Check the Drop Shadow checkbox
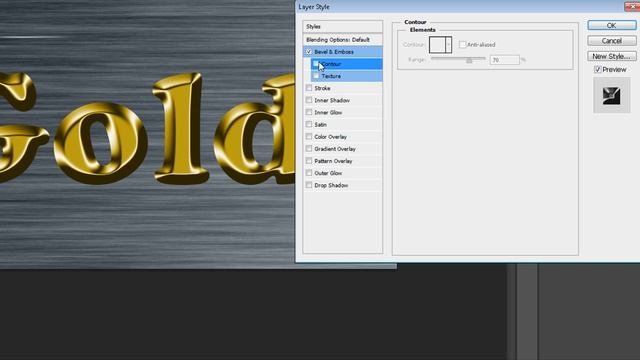Image resolution: width=640 pixels, height=360 pixels. (x=309, y=185)
